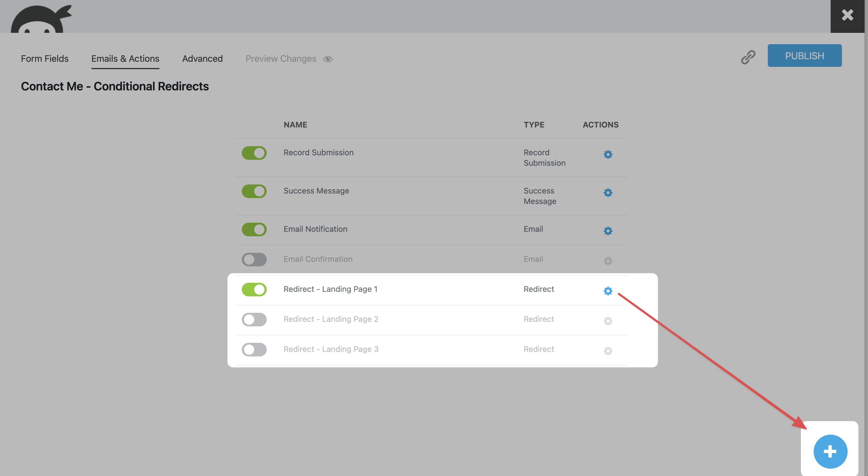Screen dimensions: 868x476
Task: Click Email Notification gear icon
Action: [608, 231]
